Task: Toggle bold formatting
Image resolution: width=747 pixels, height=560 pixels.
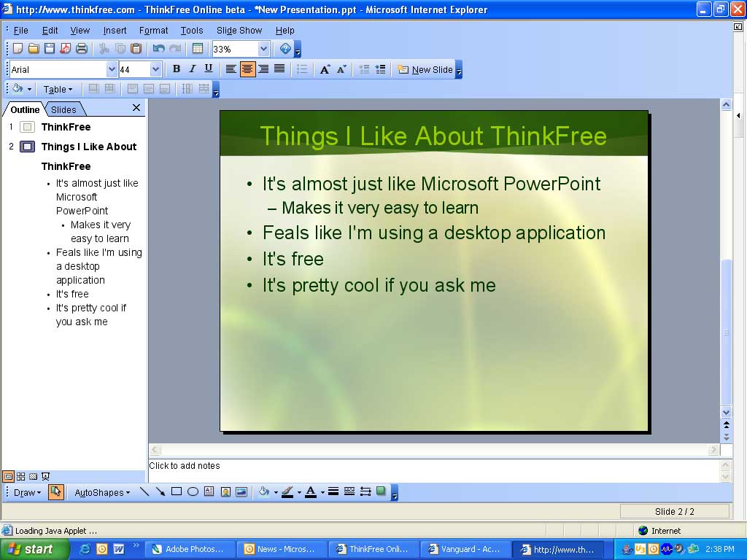Action: click(x=176, y=69)
